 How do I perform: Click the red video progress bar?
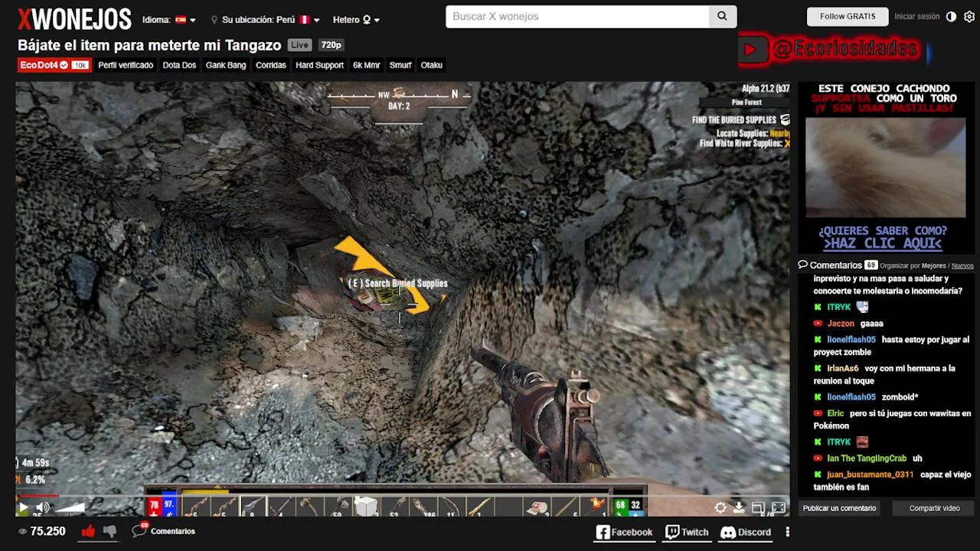click(x=37, y=496)
